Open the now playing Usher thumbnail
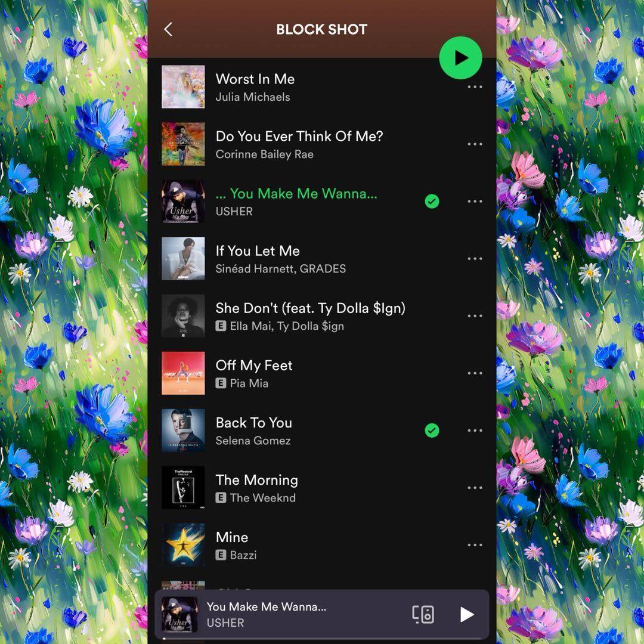 tap(179, 614)
